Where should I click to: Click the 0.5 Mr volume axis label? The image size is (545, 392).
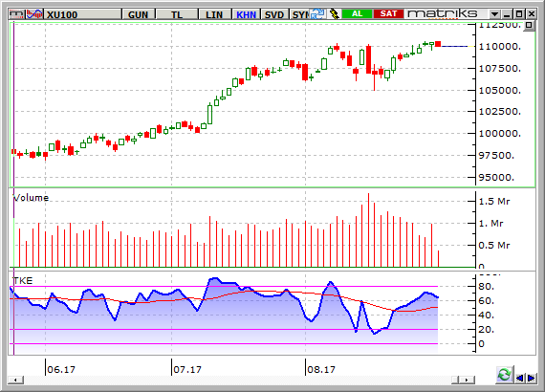tap(494, 246)
